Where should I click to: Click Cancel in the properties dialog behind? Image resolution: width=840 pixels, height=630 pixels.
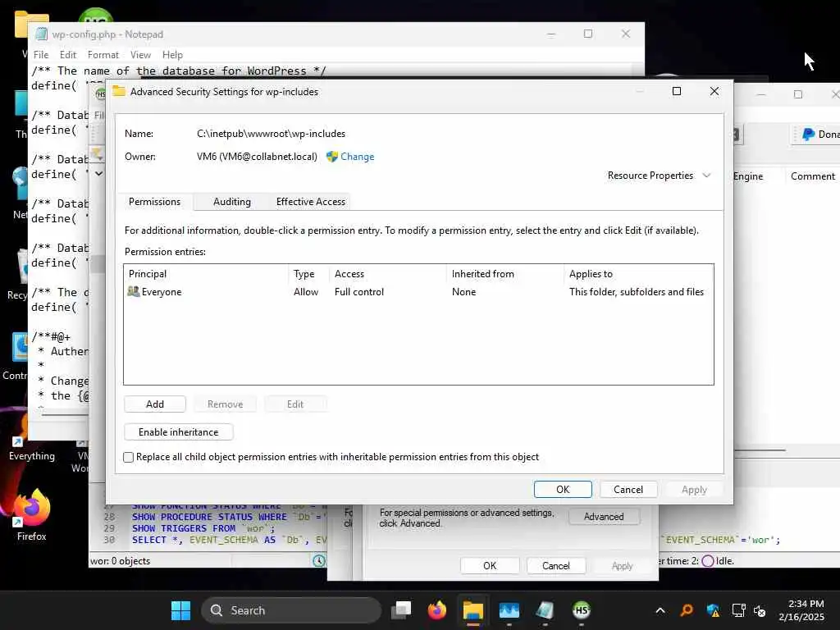556,566
